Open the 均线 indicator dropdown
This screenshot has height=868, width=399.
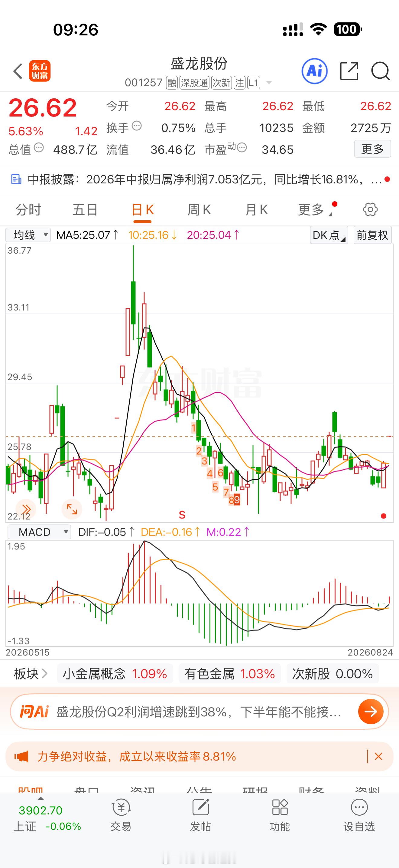(28, 235)
